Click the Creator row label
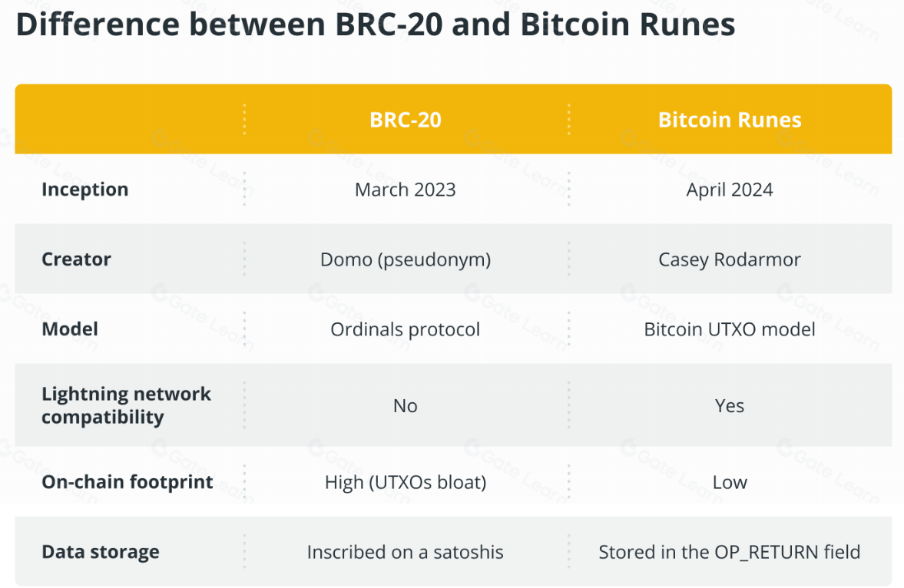Image resolution: width=904 pixels, height=588 pixels. [x=76, y=259]
